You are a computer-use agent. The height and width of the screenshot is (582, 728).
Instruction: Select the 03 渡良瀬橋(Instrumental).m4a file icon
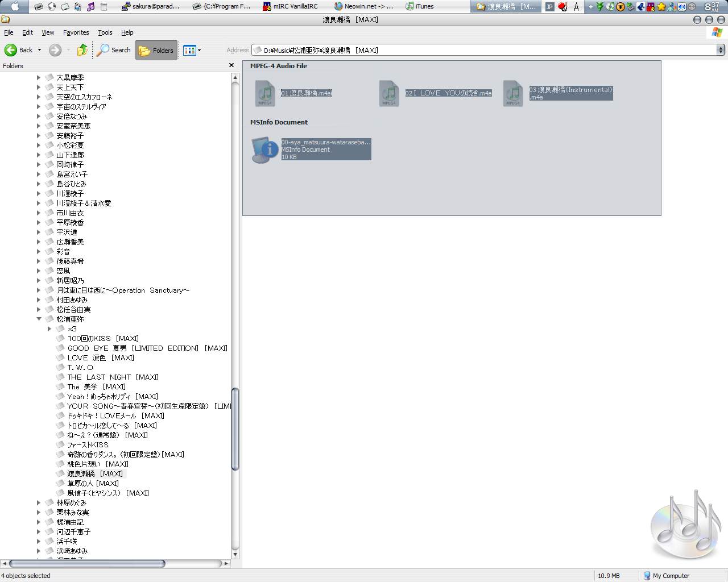pos(513,93)
